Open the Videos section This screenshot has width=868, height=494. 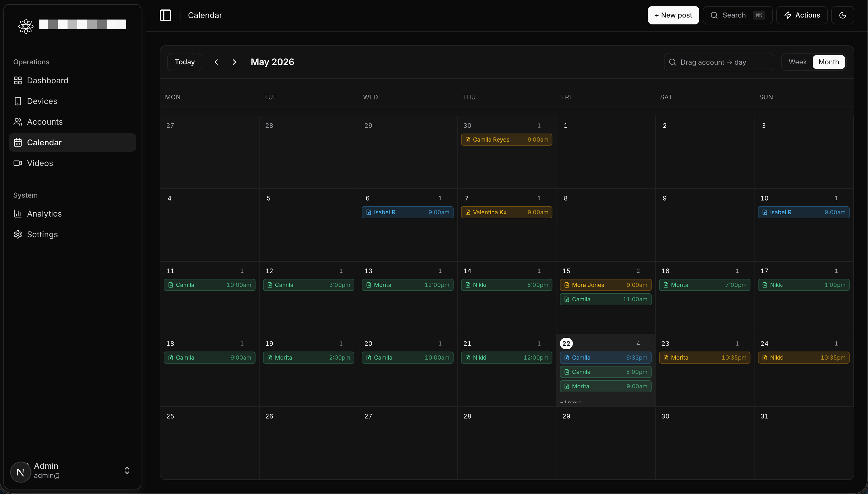pyautogui.click(x=72, y=163)
